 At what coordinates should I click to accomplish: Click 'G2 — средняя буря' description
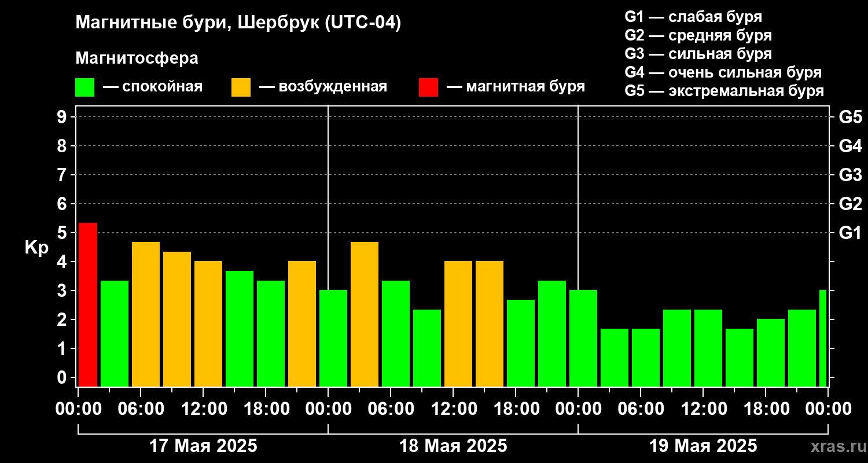698,35
